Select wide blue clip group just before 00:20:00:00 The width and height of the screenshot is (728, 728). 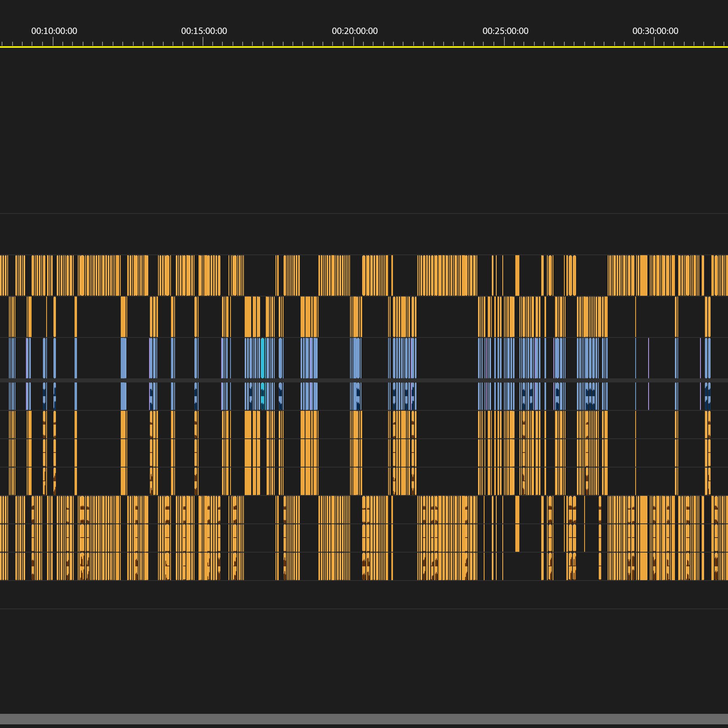pyautogui.click(x=310, y=358)
